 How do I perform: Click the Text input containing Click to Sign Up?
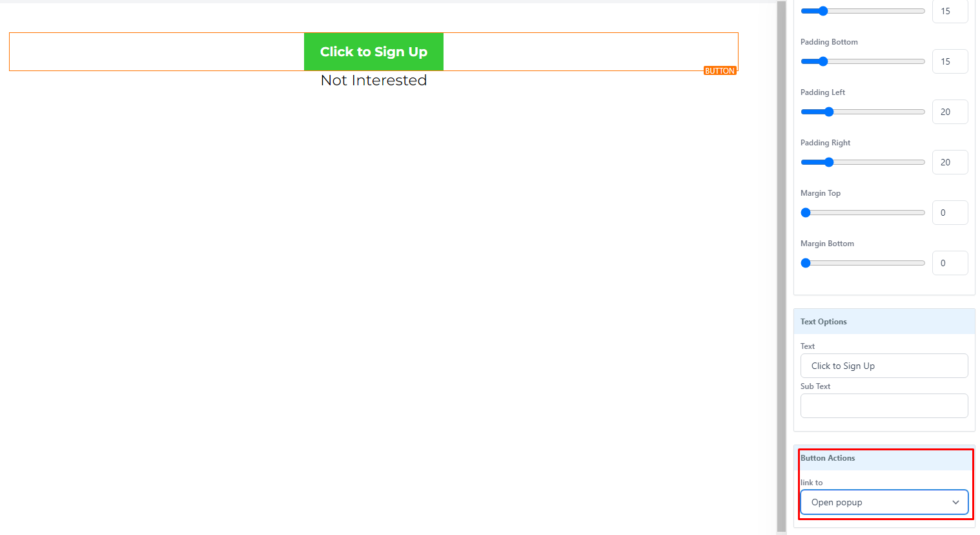coord(884,366)
